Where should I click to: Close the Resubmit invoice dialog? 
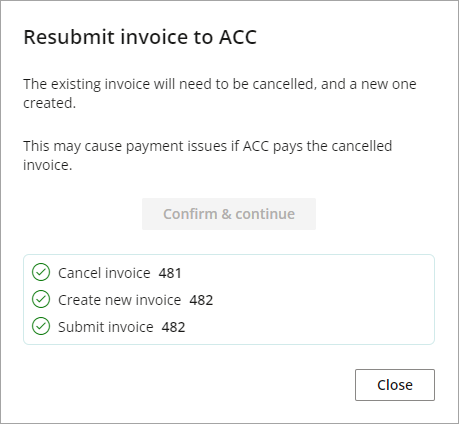pos(395,385)
